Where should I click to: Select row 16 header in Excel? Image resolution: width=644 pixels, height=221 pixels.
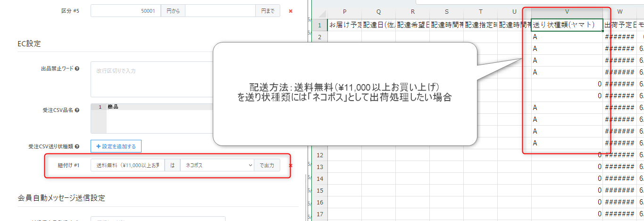click(x=319, y=202)
